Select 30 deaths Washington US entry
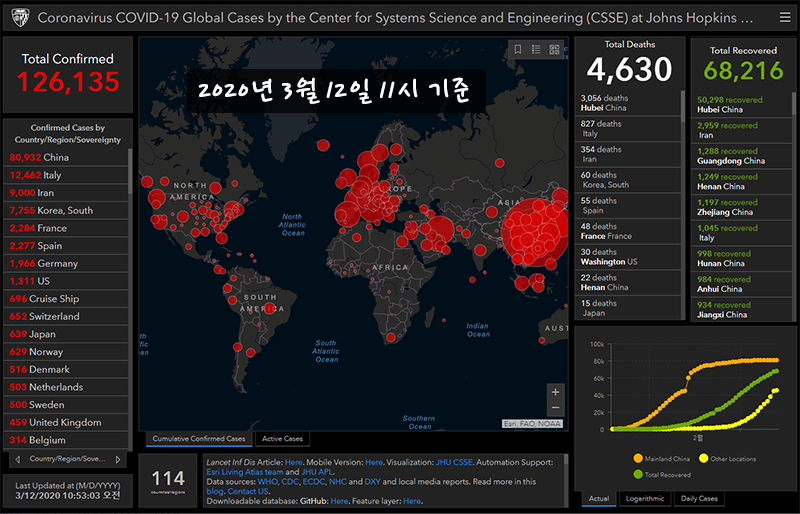This screenshot has height=514, width=800. pyautogui.click(x=628, y=257)
